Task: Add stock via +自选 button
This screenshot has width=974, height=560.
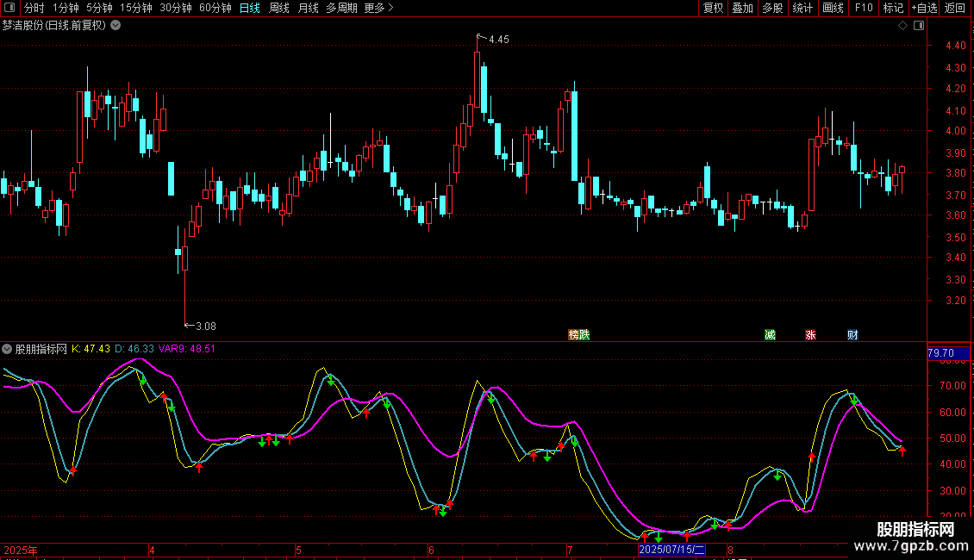Action: point(923,8)
